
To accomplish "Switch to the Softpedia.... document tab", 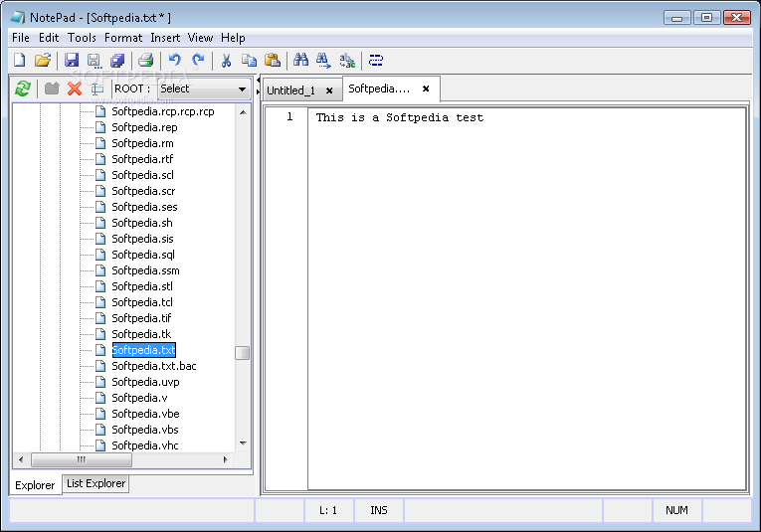I will point(379,89).
